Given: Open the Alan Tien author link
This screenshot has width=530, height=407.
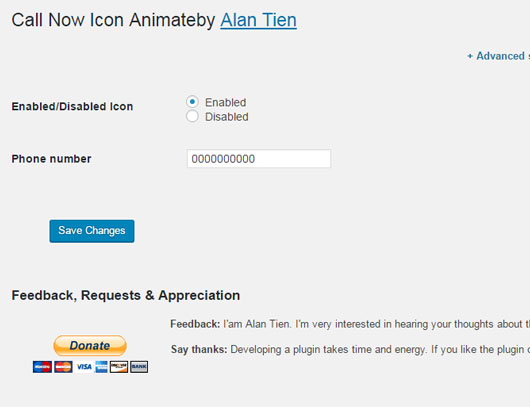Looking at the screenshot, I should (259, 20).
